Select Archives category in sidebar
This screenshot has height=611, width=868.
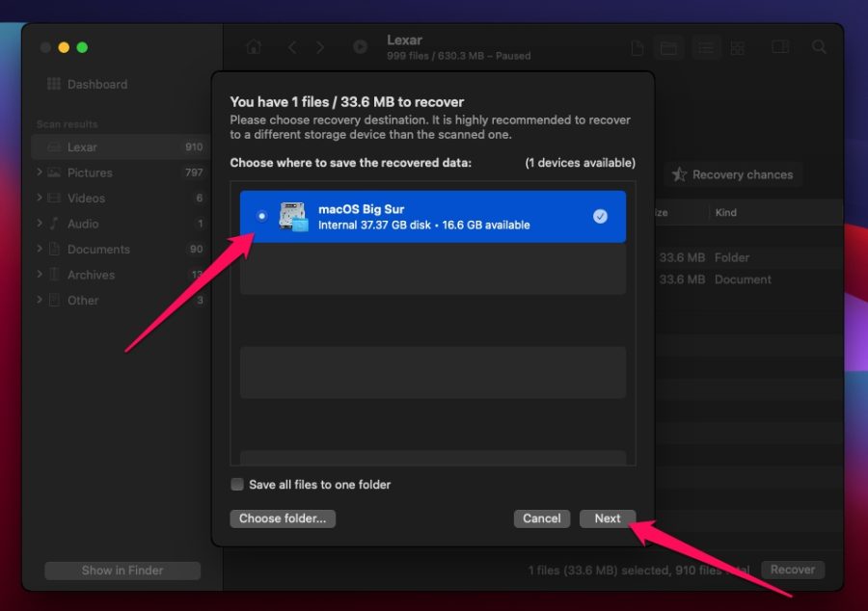[x=121, y=275]
